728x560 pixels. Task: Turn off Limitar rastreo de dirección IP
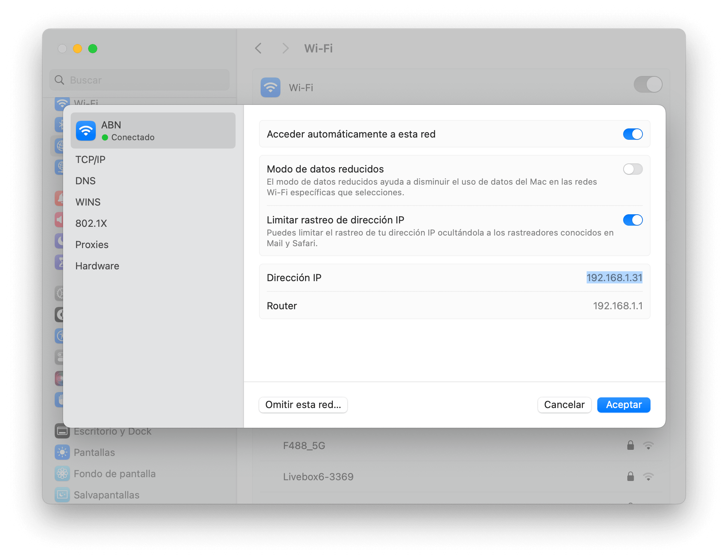[x=633, y=220]
